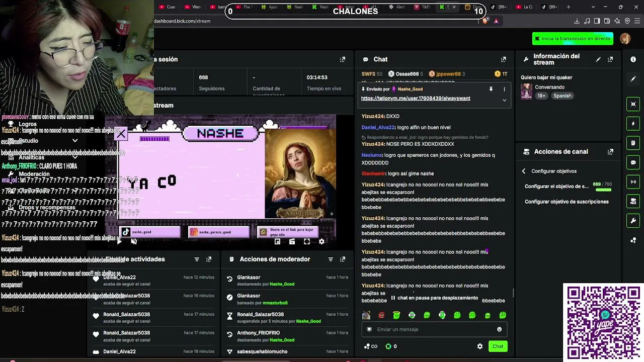
Task: Unmute the stream preview audio
Action: (134, 242)
